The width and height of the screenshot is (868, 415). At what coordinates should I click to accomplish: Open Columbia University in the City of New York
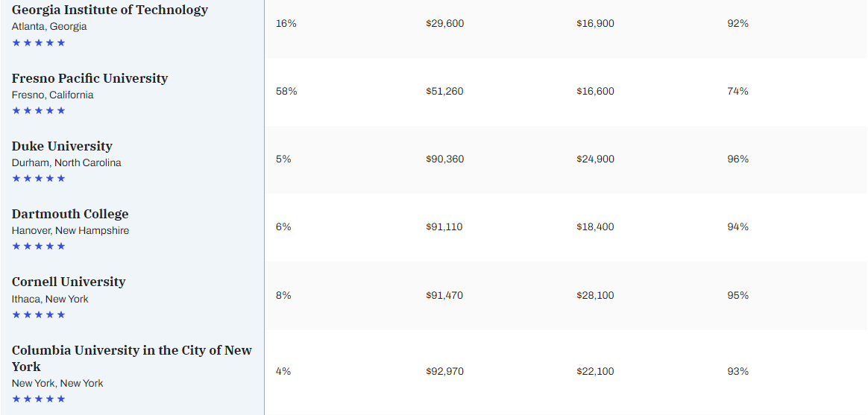132,358
